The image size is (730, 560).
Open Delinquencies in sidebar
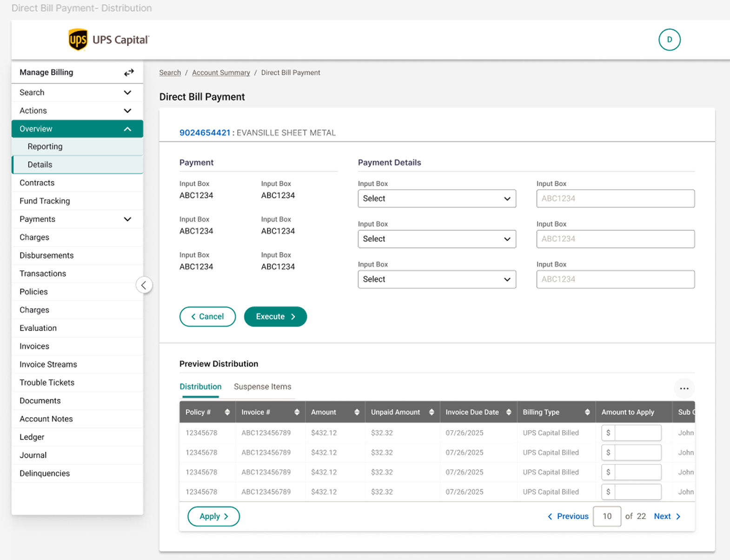(x=77, y=473)
